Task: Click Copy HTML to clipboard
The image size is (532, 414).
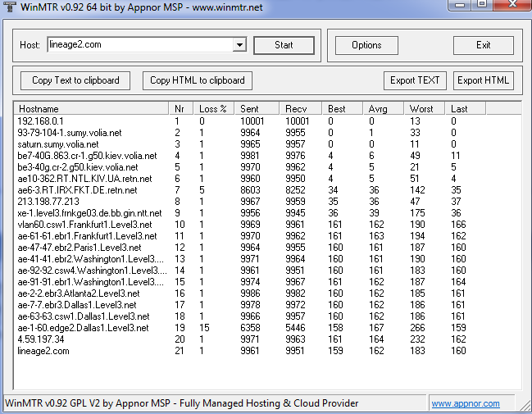Action: 197,80
